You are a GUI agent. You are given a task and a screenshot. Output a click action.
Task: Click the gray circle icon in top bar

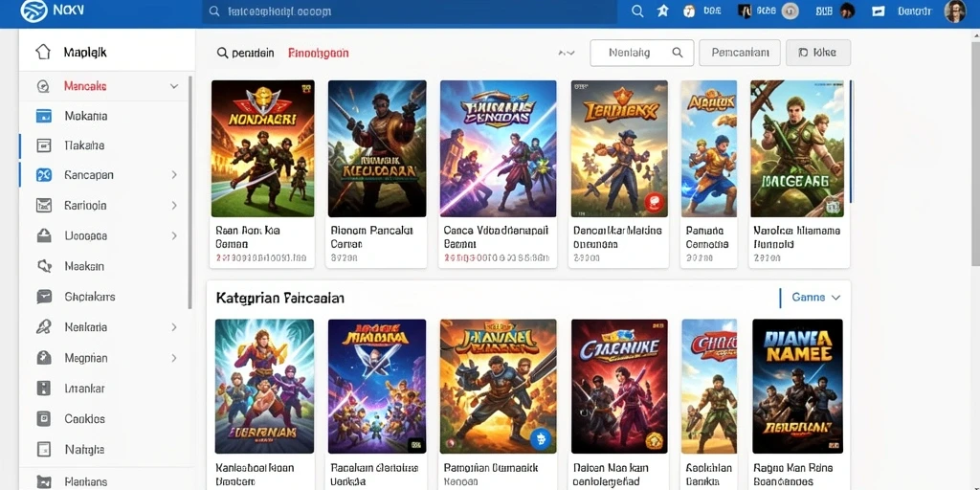tap(790, 11)
